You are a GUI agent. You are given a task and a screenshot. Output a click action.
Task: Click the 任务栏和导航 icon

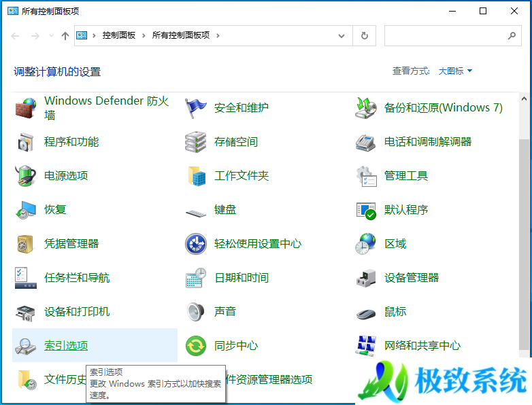tap(26, 277)
